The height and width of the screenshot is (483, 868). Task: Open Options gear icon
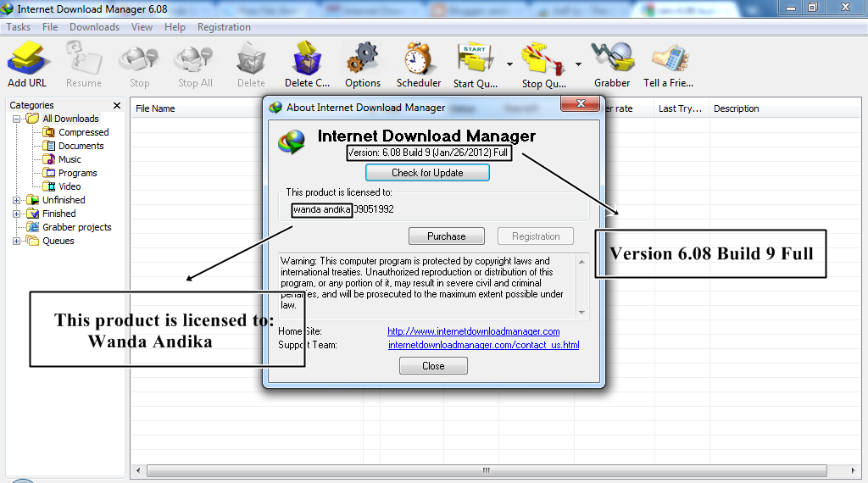363,58
